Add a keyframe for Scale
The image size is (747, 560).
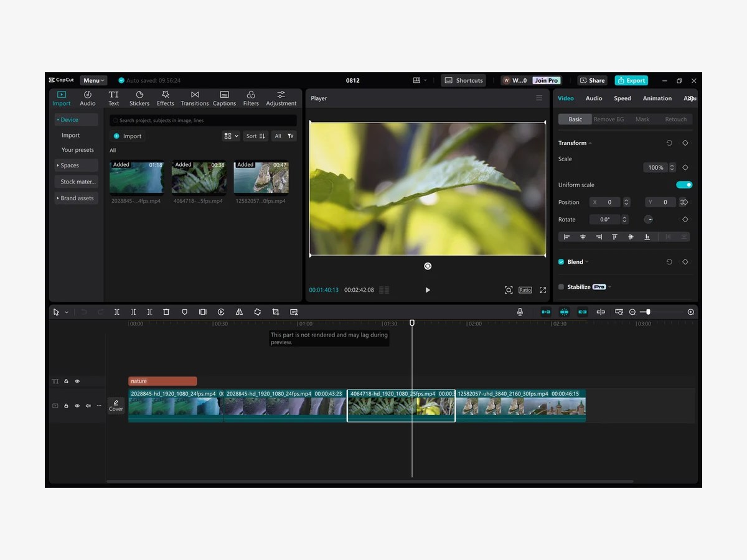(x=685, y=167)
